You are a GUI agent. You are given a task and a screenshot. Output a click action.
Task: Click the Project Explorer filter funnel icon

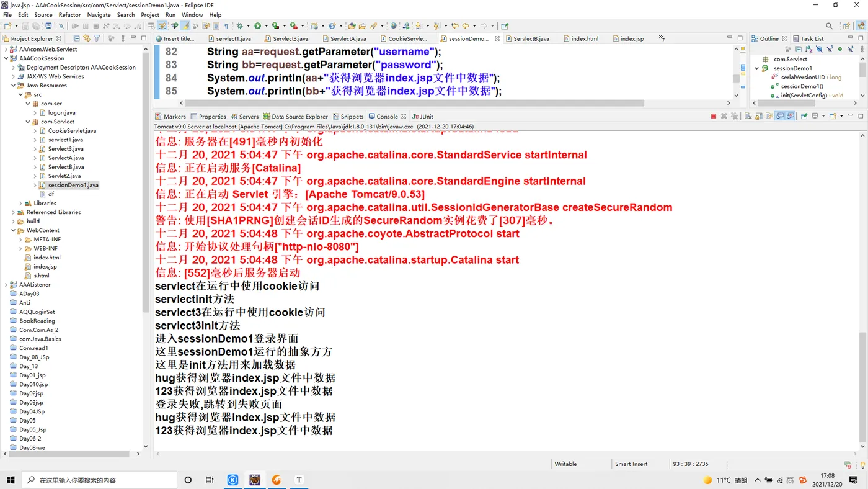[97, 38]
